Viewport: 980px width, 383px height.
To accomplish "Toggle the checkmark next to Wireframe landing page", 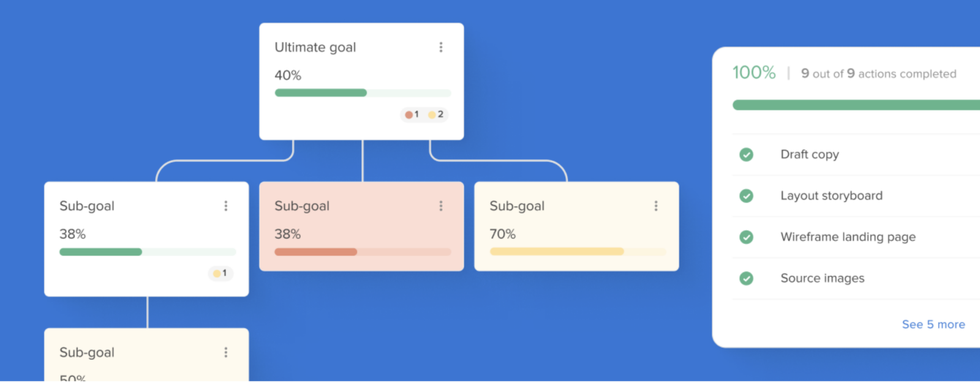I will pyautogui.click(x=746, y=237).
